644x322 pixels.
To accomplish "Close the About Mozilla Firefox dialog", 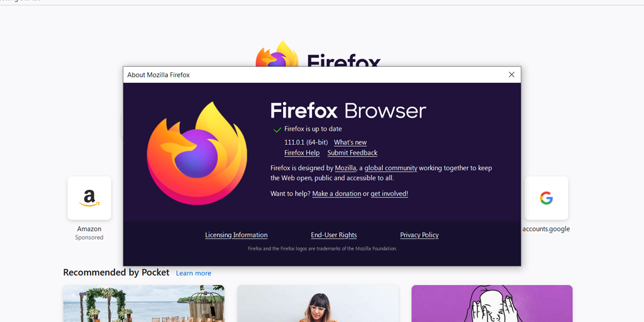I will pos(511,75).
